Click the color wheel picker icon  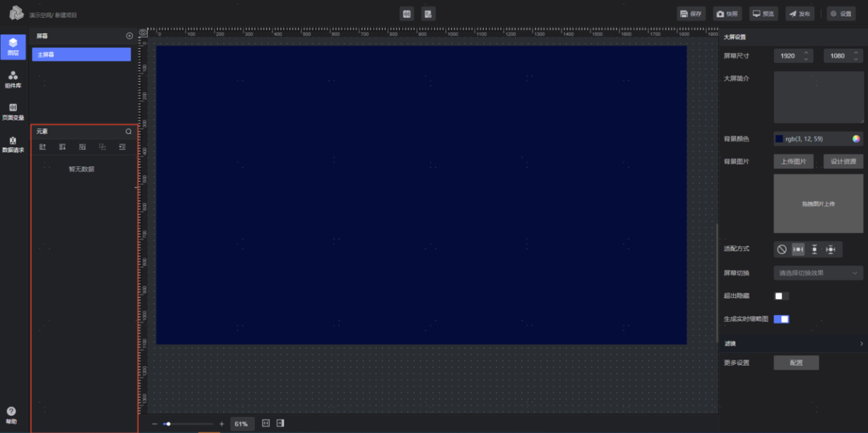click(856, 139)
